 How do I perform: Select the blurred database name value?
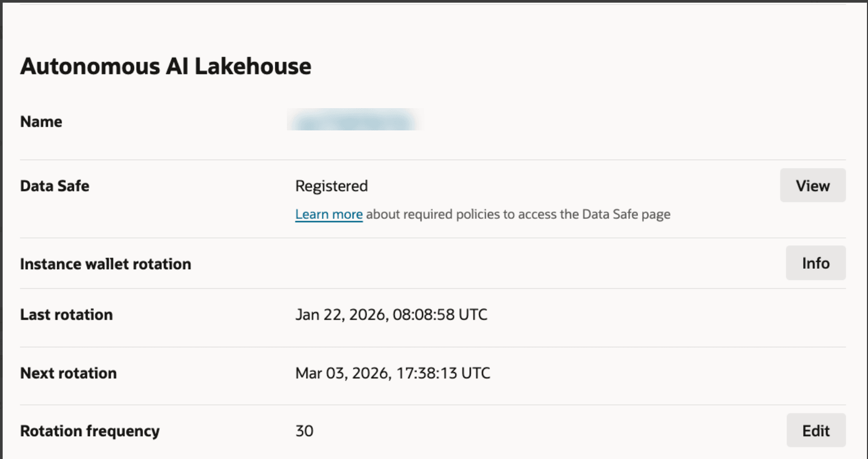[x=355, y=120]
